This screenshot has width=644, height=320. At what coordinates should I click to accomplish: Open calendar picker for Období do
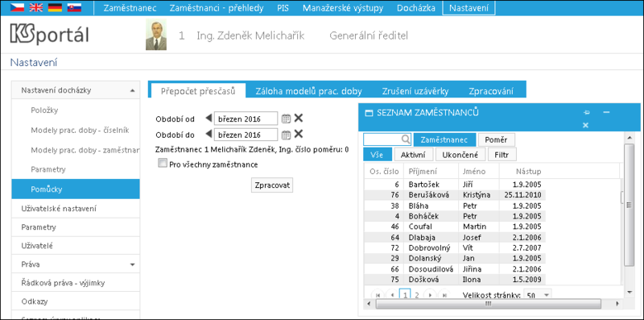tap(287, 135)
